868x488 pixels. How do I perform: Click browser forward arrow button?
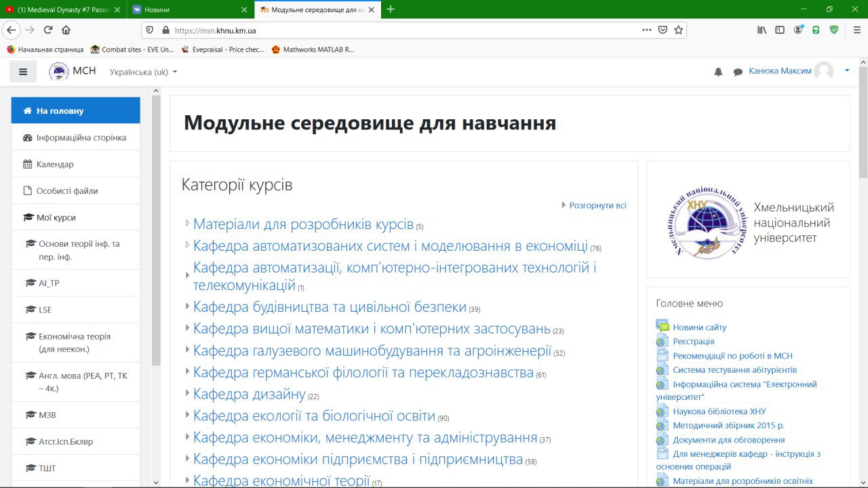pyautogui.click(x=30, y=30)
